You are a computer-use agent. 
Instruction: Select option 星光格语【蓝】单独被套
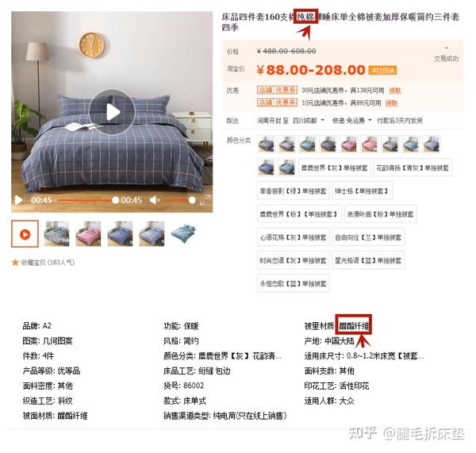click(x=368, y=260)
